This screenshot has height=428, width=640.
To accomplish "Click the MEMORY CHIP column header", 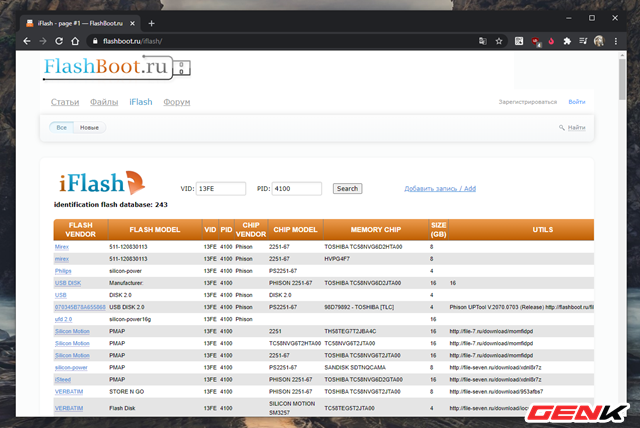I will (x=376, y=230).
